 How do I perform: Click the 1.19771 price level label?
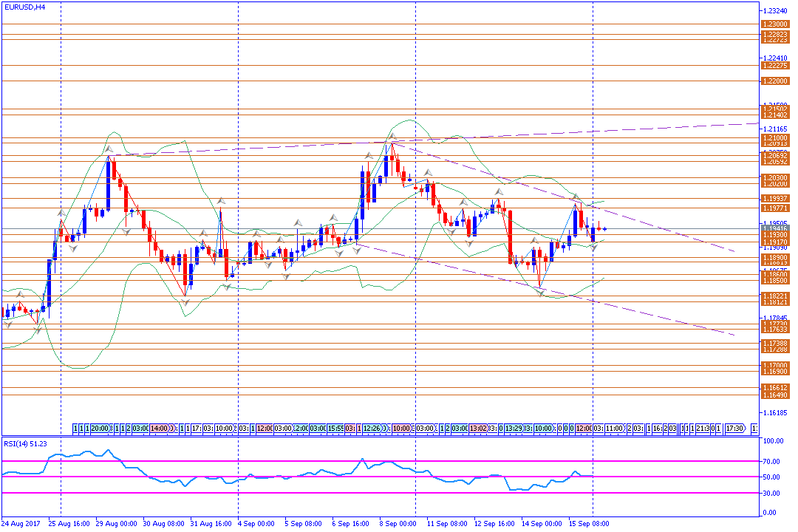(x=775, y=208)
